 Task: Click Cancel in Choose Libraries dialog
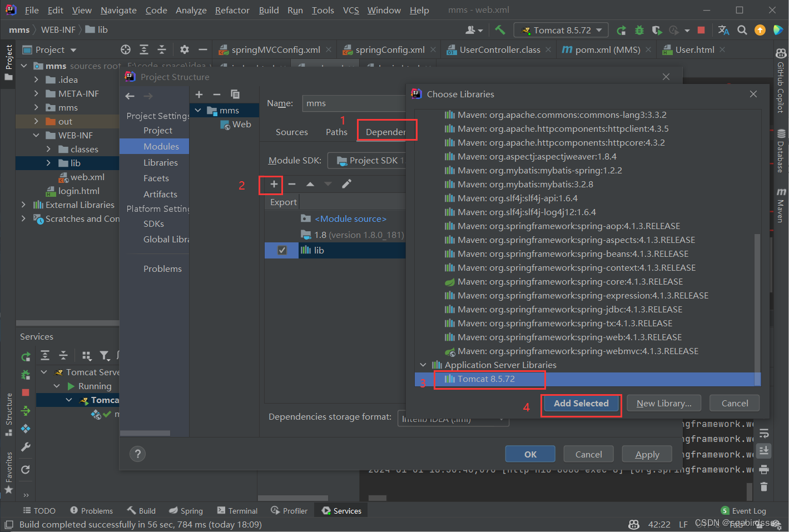pyautogui.click(x=735, y=403)
